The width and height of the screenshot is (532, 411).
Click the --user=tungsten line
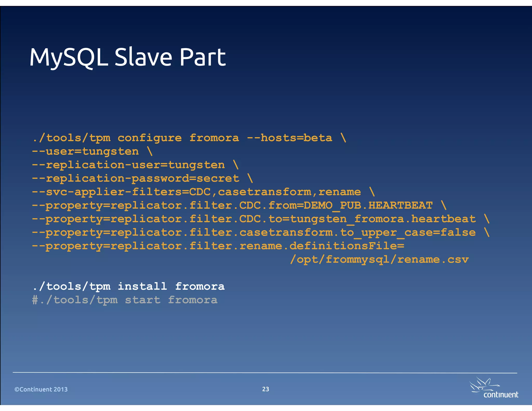[92, 151]
